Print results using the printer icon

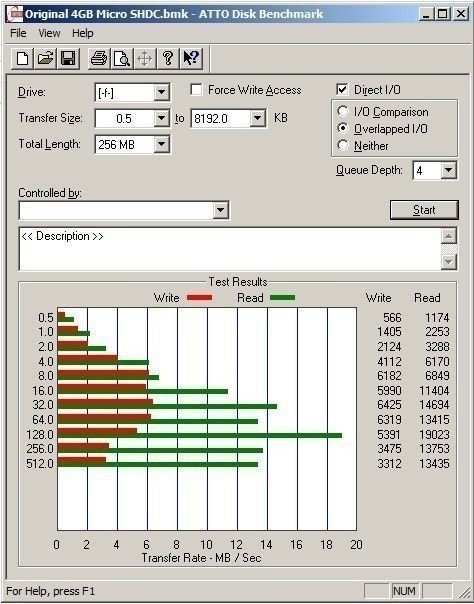coord(99,59)
